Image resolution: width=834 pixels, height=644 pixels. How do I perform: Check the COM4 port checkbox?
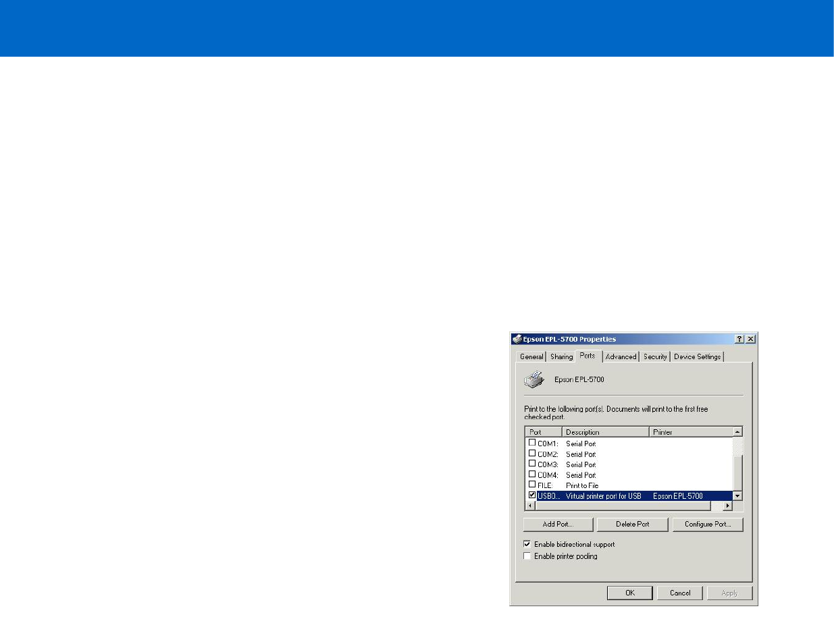click(532, 475)
